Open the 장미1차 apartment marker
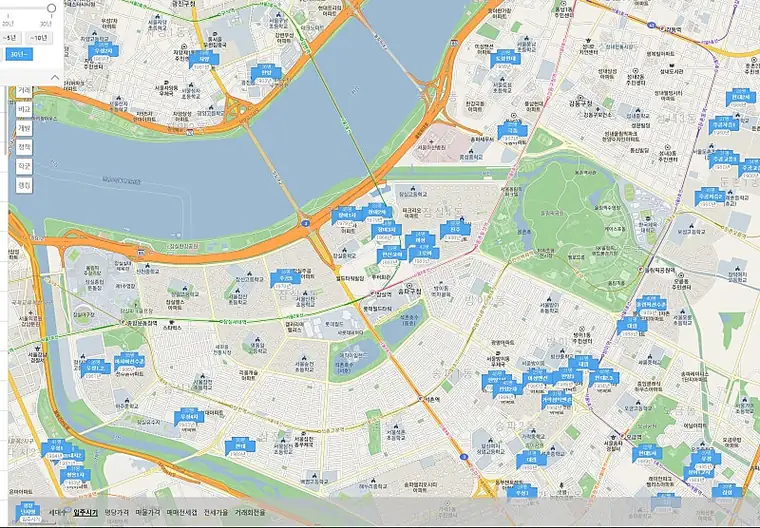This screenshot has height=528, width=760. [347, 215]
